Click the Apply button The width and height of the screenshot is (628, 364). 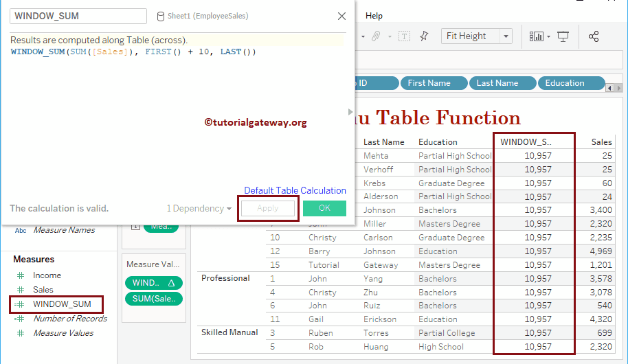tap(268, 208)
